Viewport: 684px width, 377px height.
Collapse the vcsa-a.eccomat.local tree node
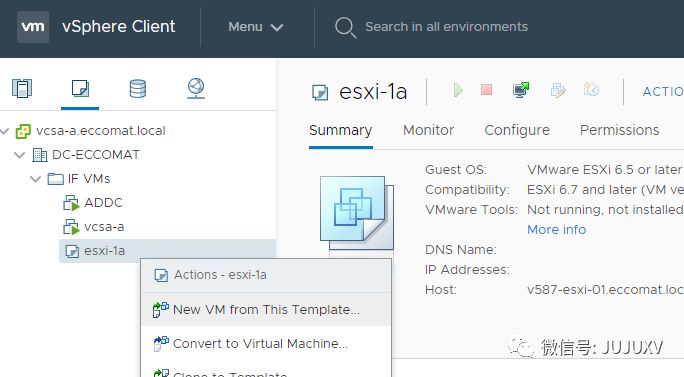[x=5, y=130]
